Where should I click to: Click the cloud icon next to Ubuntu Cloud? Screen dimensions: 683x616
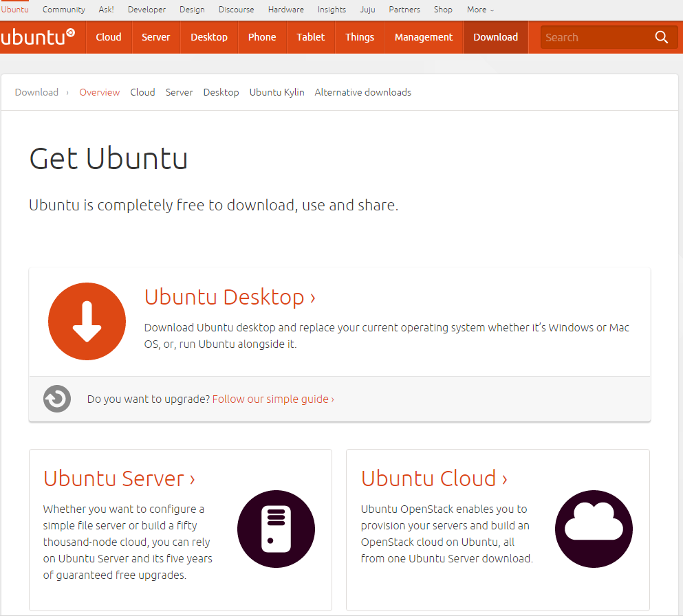(x=594, y=529)
